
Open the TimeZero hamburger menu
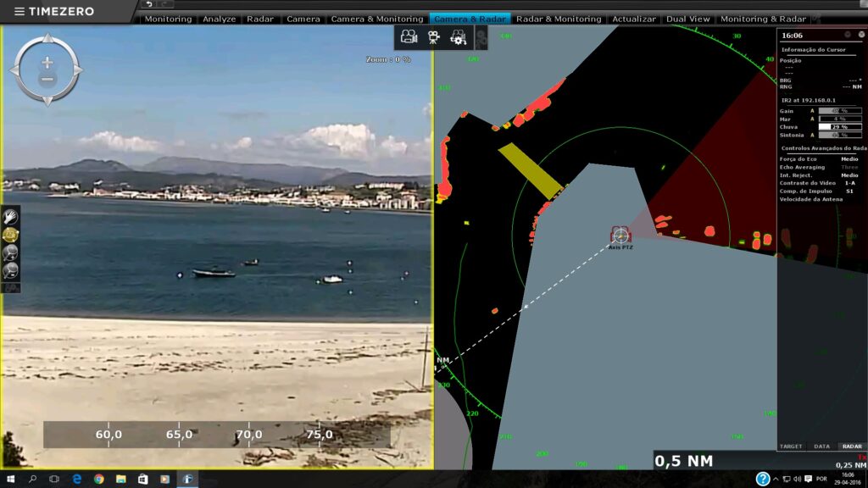[19, 11]
